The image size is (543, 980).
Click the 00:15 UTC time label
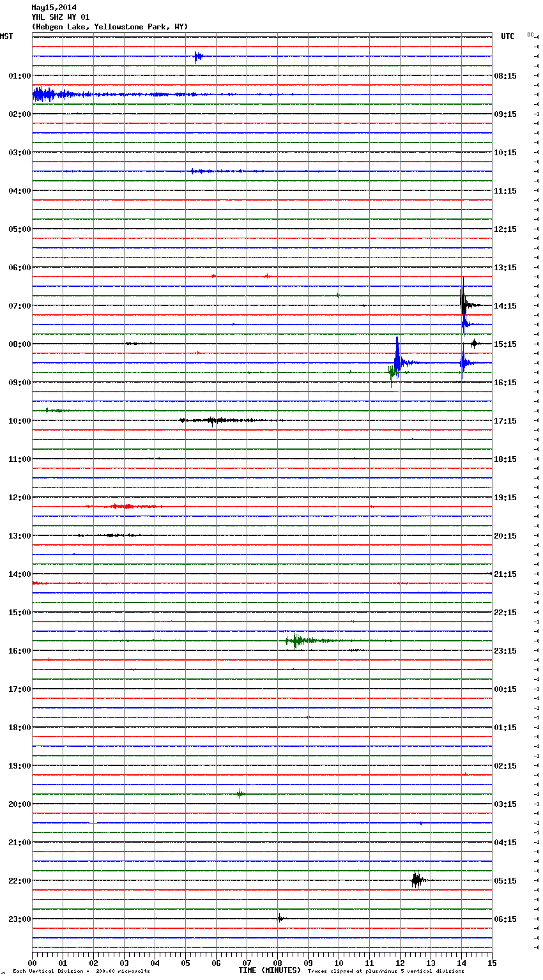point(505,689)
